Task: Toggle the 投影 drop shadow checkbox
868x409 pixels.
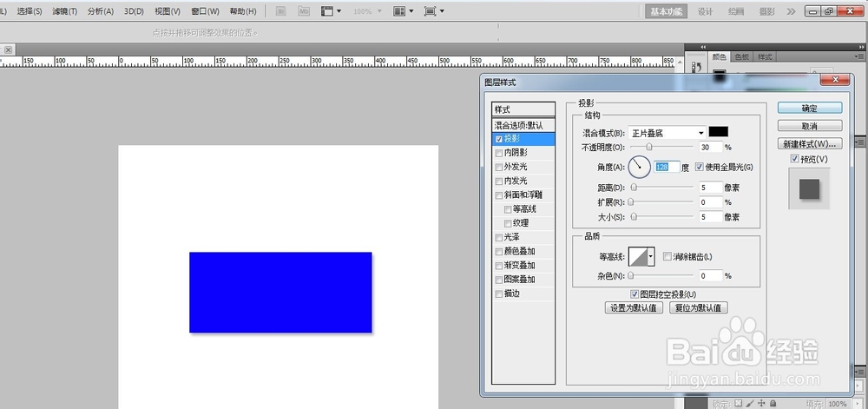Action: (499, 139)
